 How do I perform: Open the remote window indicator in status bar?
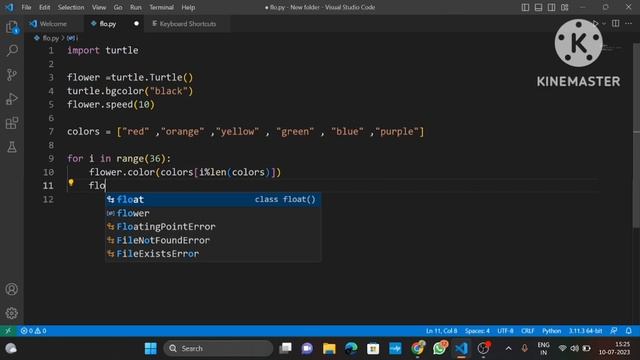(8, 331)
